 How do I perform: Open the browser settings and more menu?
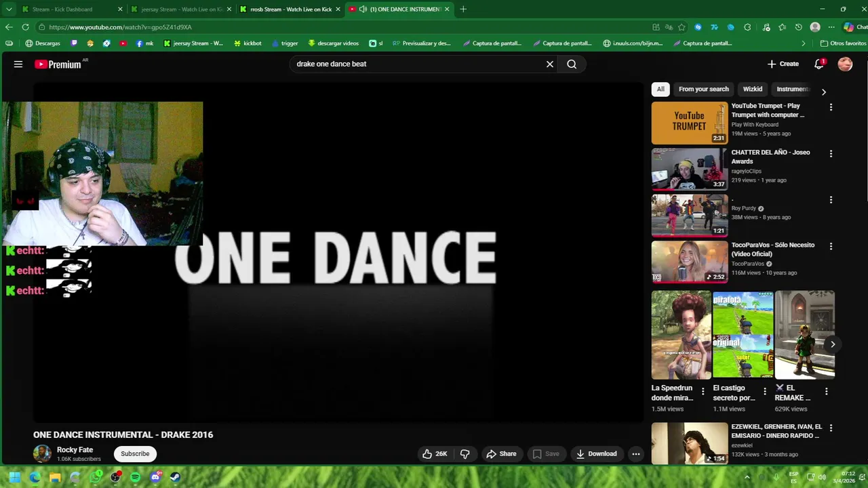(x=831, y=27)
